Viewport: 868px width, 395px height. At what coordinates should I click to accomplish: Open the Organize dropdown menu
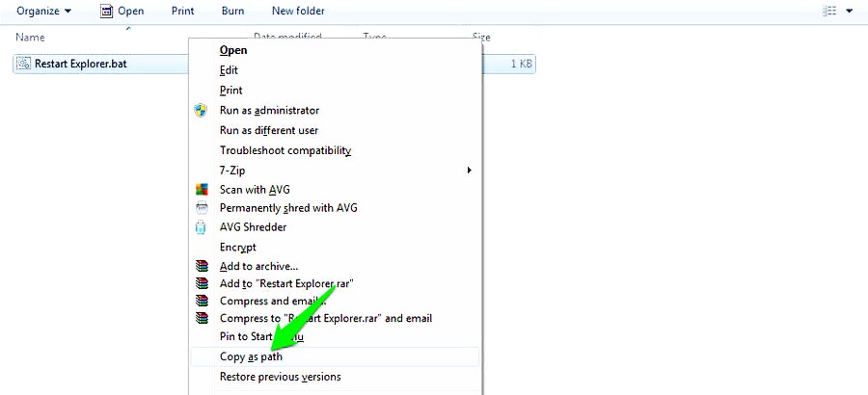pyautogui.click(x=44, y=11)
